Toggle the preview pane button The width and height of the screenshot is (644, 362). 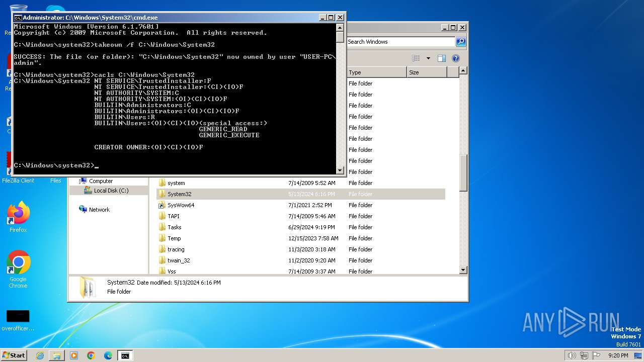pyautogui.click(x=441, y=58)
